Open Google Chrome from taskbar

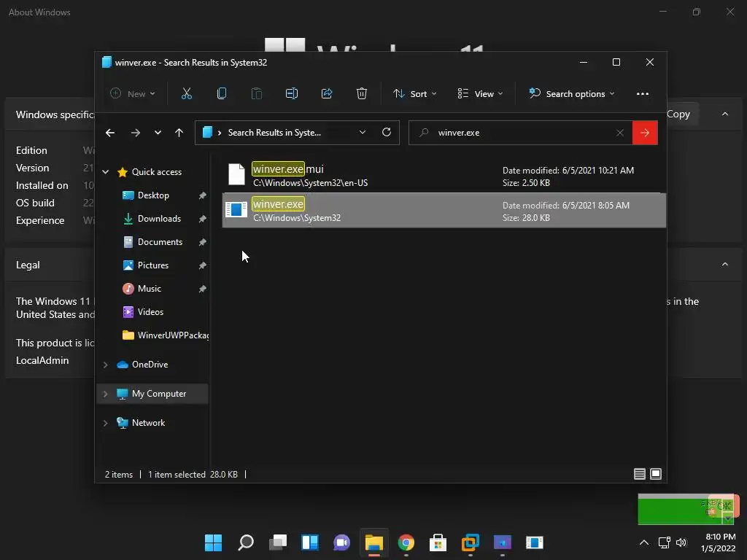(406, 542)
